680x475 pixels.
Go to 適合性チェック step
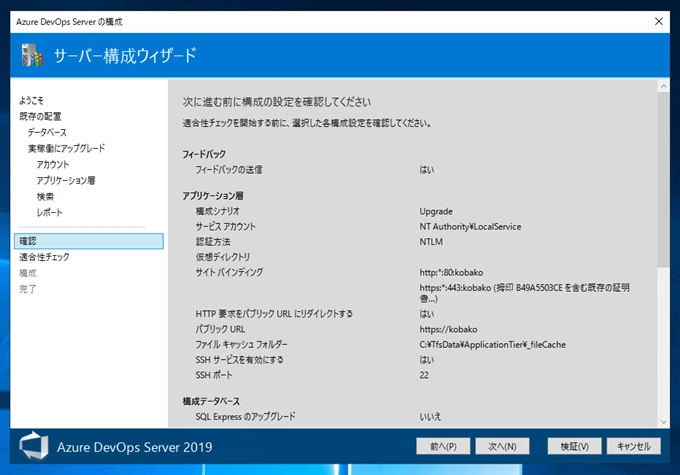click(x=44, y=257)
